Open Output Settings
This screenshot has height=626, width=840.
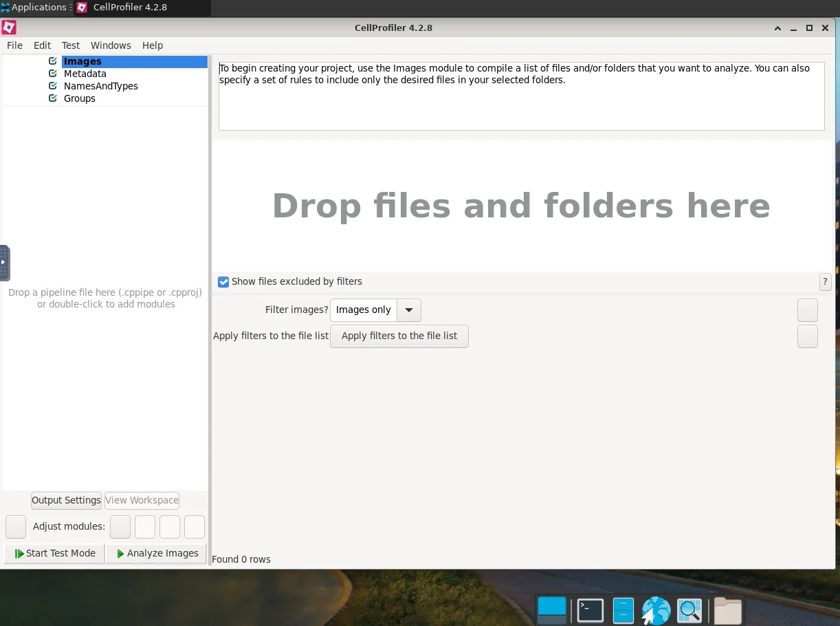coord(67,500)
